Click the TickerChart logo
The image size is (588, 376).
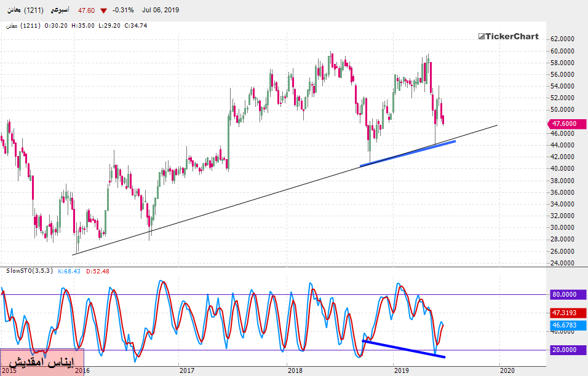click(x=508, y=36)
